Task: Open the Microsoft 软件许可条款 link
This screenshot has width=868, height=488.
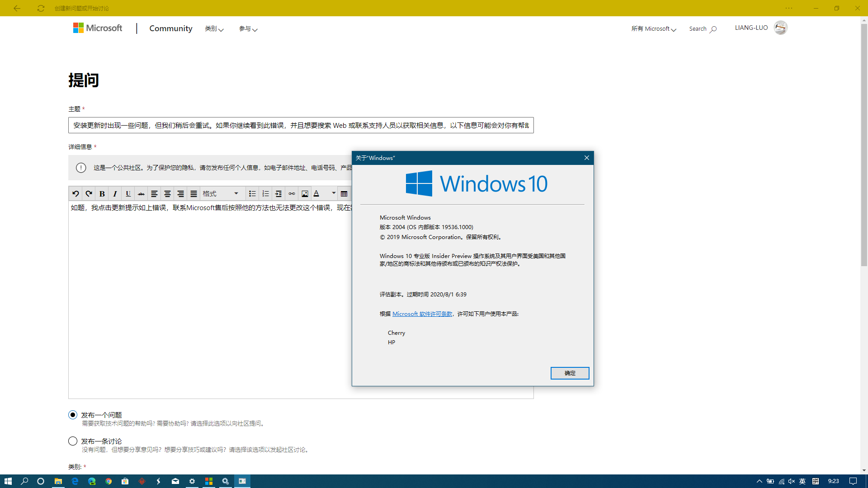Action: [x=422, y=314]
